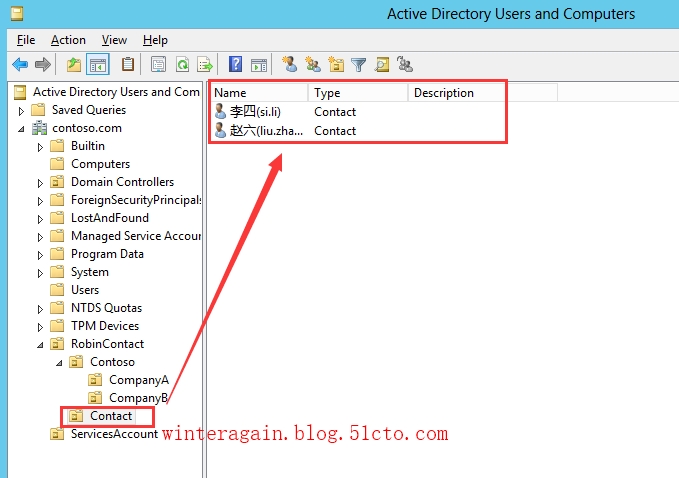Create new organizational unit toolbar icon
The image size is (679, 478).
[336, 64]
